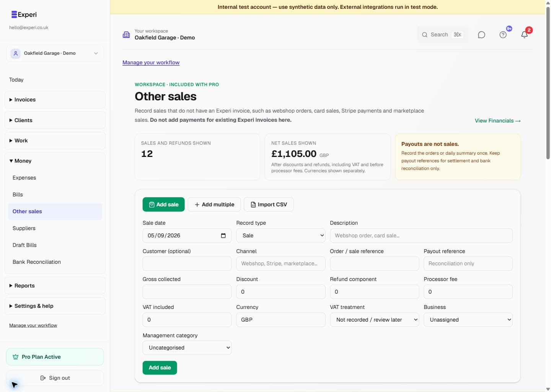Switch to the Import CSV tab
The image size is (551, 392).
(x=269, y=204)
